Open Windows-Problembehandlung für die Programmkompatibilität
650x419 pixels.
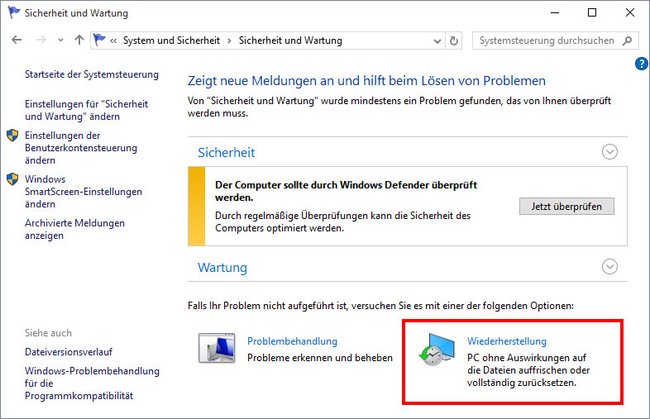pos(92,383)
